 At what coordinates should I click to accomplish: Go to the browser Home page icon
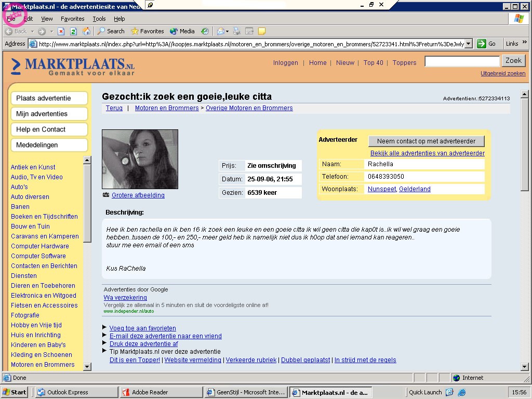(86, 31)
